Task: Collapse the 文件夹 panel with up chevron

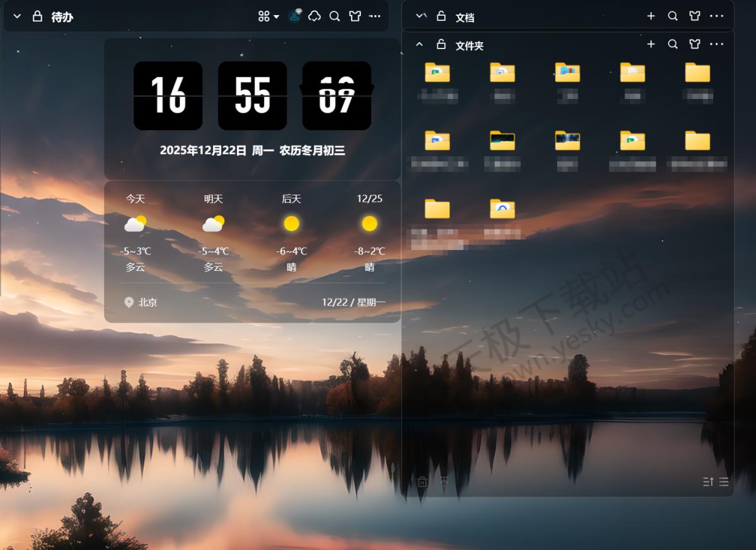Action: tap(420, 44)
